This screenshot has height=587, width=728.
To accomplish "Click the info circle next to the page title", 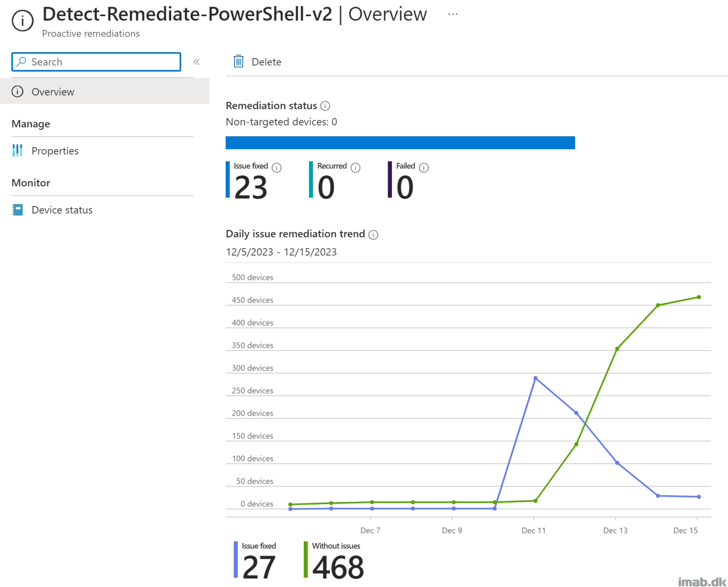I will tap(22, 19).
